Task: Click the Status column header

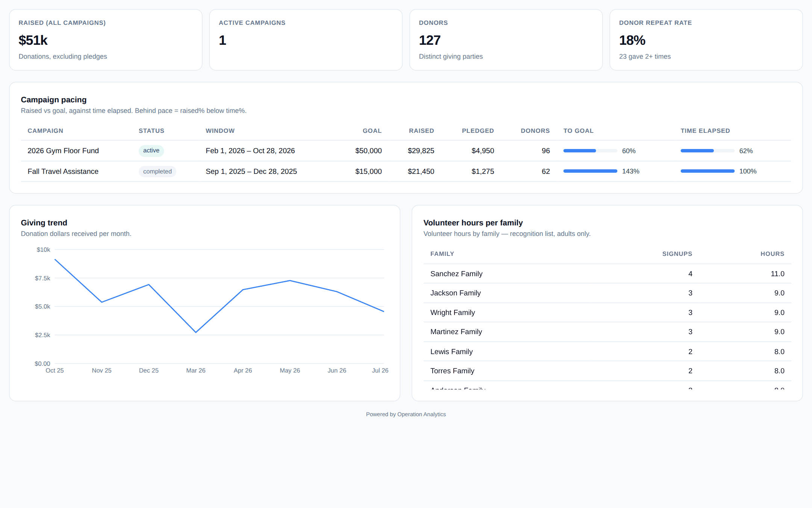Action: click(x=151, y=131)
